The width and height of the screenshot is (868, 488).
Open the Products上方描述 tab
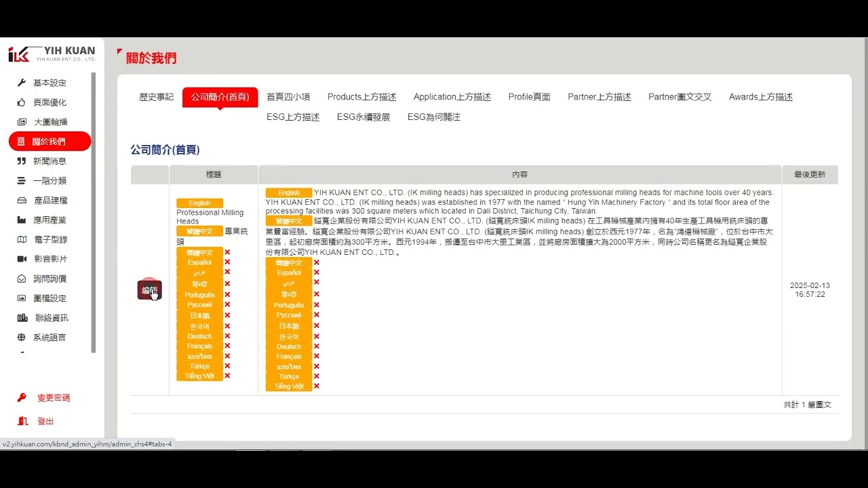pos(362,97)
